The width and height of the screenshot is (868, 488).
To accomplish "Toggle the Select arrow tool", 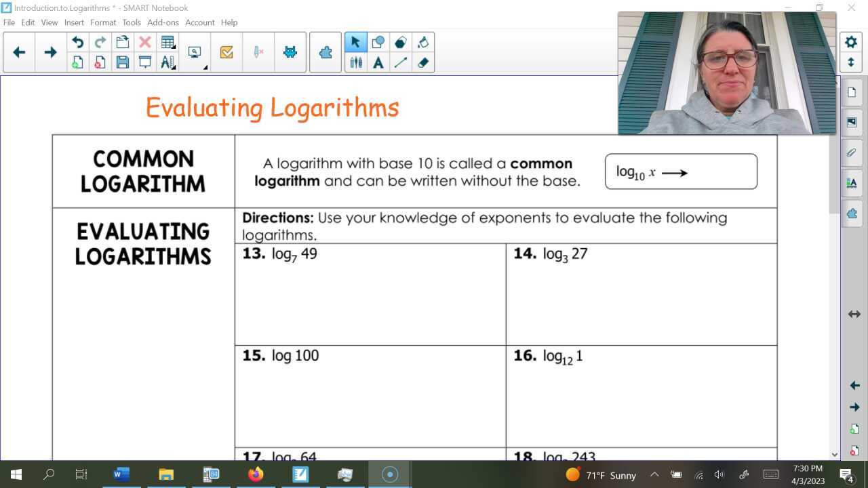I will pos(356,42).
